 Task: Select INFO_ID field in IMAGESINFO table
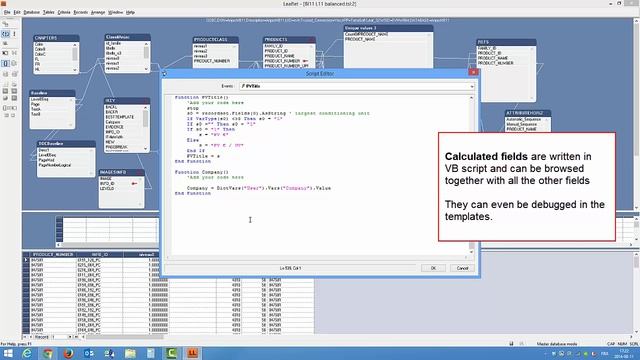[107, 184]
